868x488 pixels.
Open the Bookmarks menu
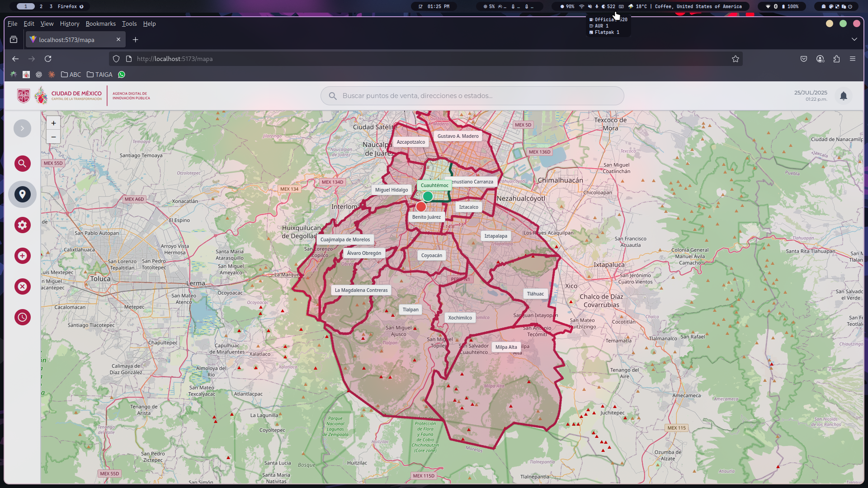coord(100,23)
